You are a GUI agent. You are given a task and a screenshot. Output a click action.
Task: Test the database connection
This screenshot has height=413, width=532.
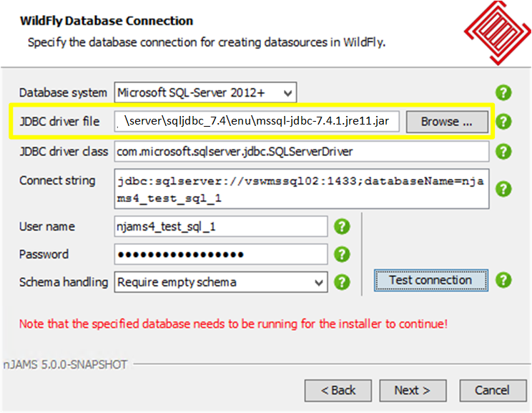pos(431,280)
